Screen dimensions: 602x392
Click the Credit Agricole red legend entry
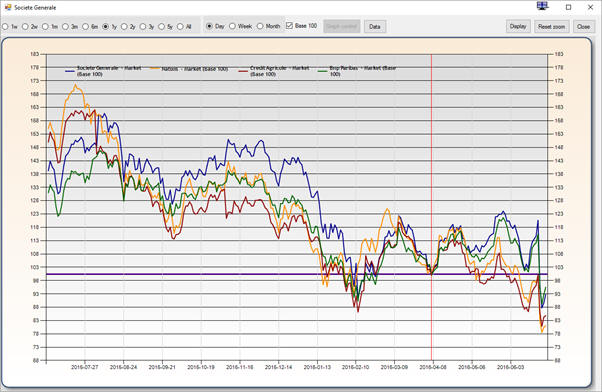point(274,71)
